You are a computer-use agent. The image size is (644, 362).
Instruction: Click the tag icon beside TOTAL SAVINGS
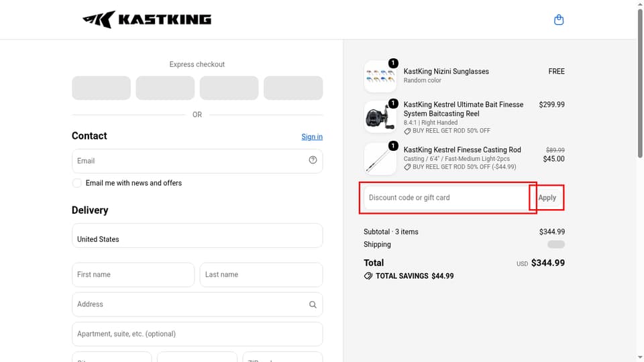(368, 276)
